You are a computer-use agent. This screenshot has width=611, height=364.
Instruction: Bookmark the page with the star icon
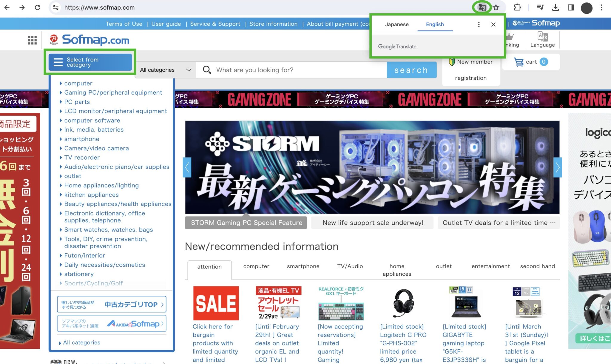(x=496, y=7)
